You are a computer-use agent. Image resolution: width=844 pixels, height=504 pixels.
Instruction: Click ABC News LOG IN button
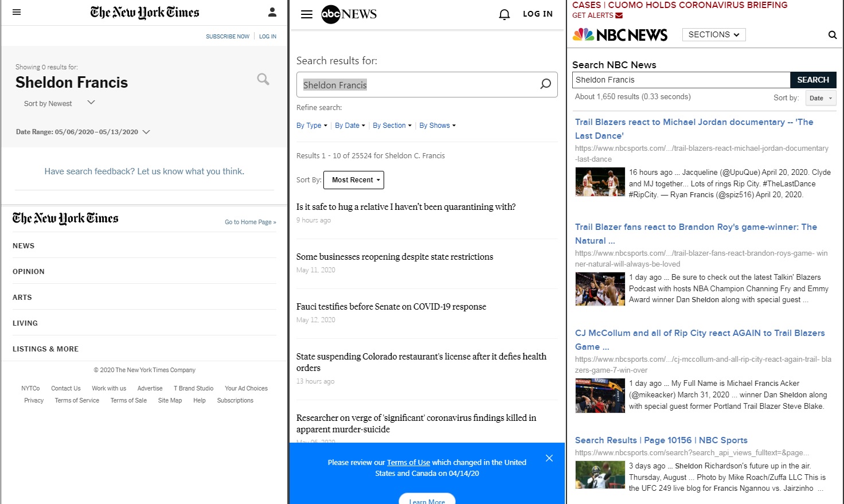tap(538, 14)
